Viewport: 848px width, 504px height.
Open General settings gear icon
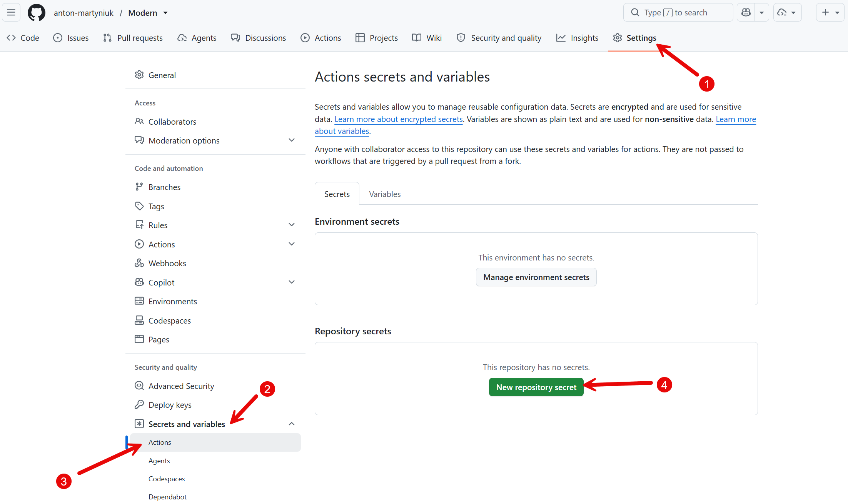(x=139, y=75)
